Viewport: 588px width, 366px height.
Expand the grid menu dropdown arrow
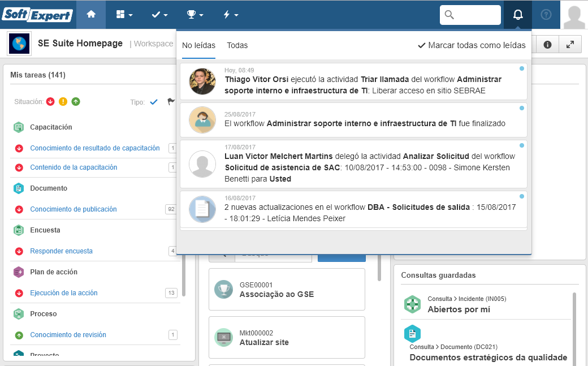[131, 15]
